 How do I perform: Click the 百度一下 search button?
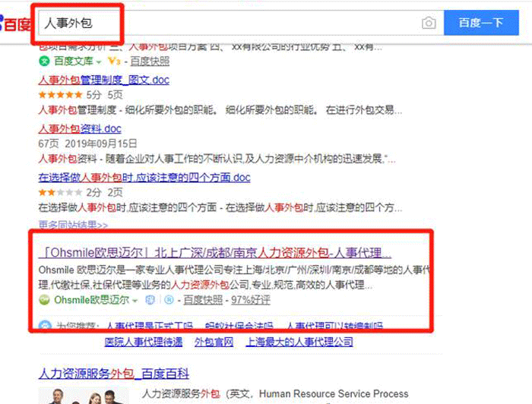pos(481,23)
